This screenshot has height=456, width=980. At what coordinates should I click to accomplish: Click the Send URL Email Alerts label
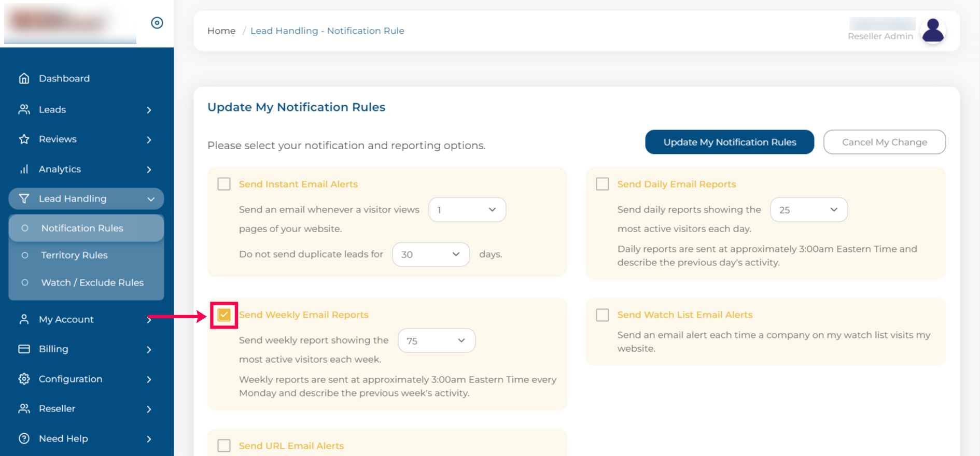[291, 446]
